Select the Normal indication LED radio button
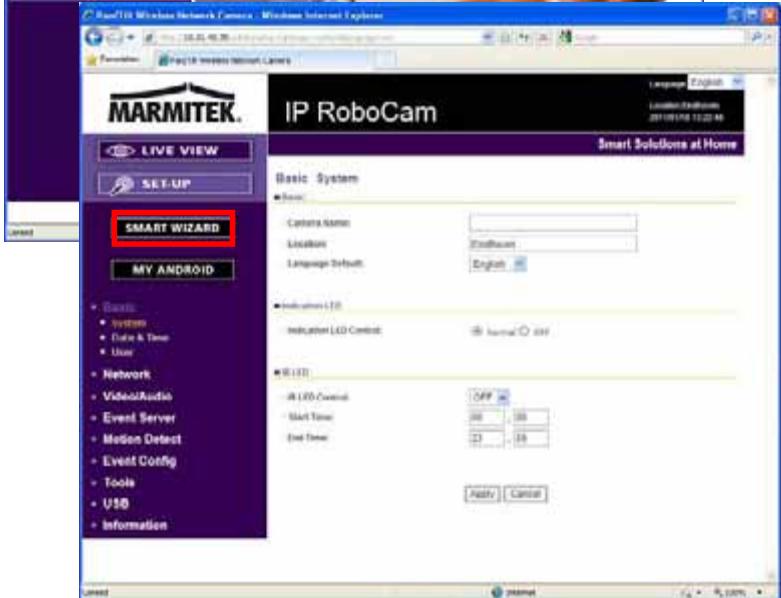The image size is (781, 598). click(476, 331)
